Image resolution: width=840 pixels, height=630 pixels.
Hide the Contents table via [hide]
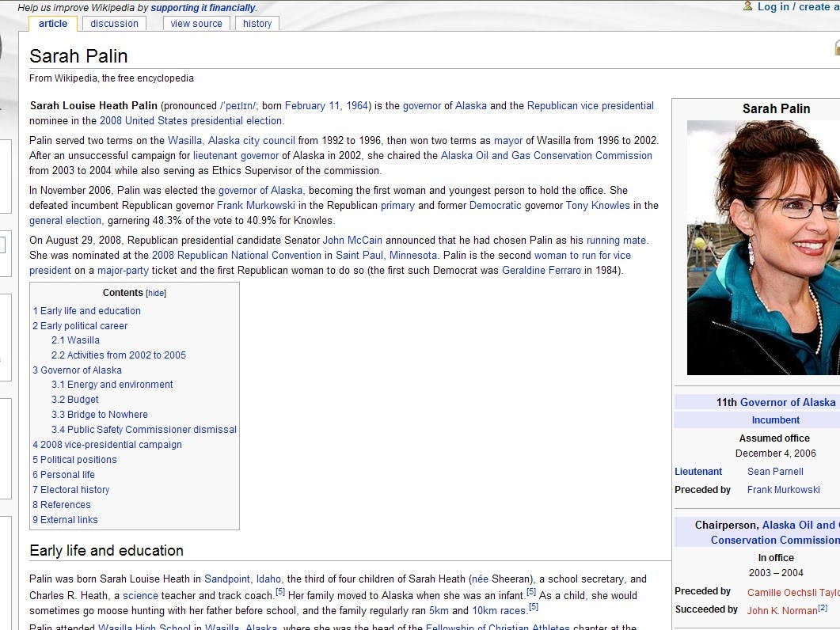click(x=156, y=293)
